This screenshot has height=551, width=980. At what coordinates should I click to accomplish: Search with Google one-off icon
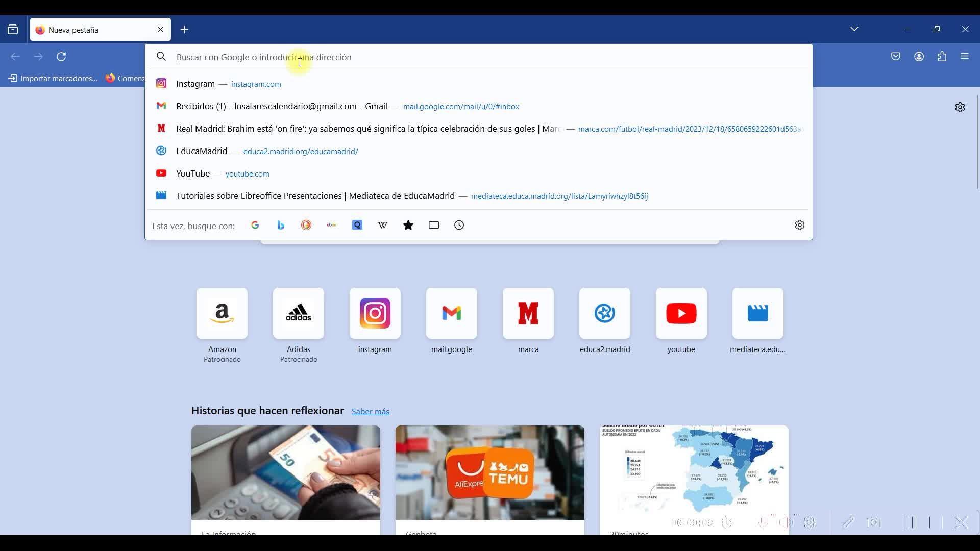pyautogui.click(x=255, y=226)
